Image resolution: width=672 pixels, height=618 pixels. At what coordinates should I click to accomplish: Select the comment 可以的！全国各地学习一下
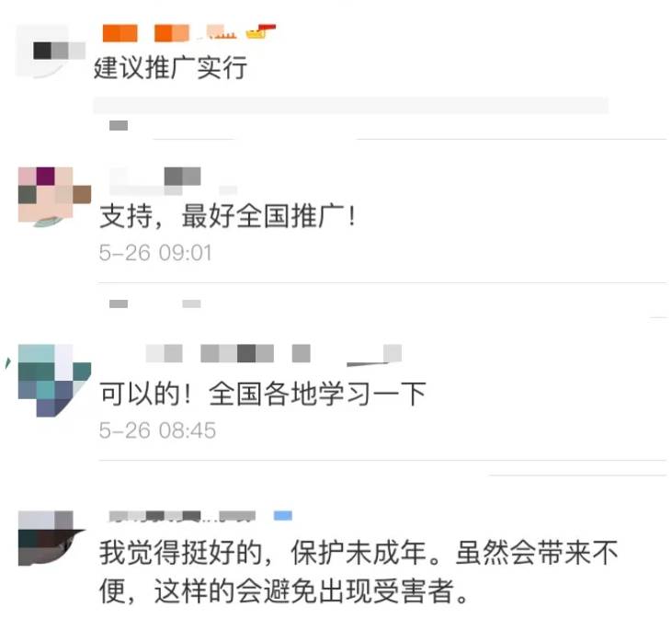click(x=263, y=394)
